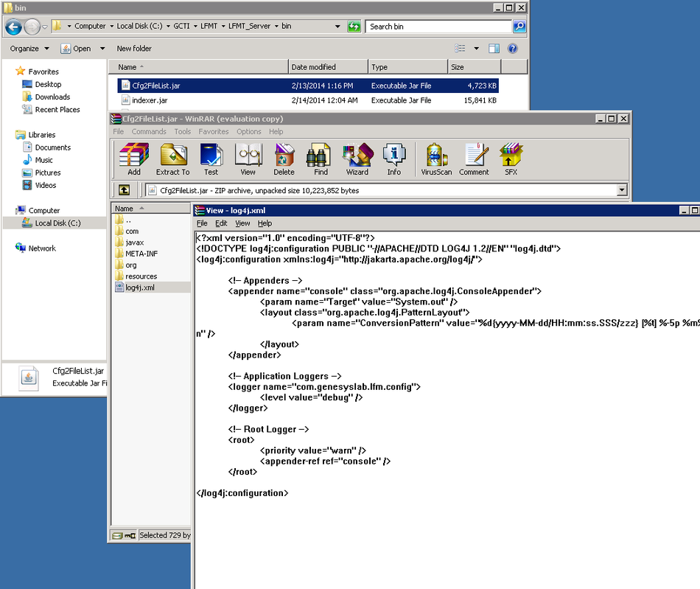Sort WinRAR entries by Name column

[x=151, y=209]
